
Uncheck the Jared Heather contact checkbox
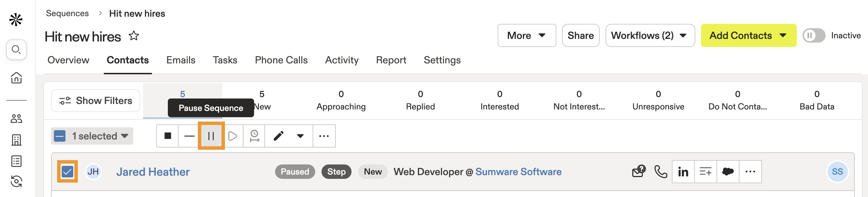(67, 172)
